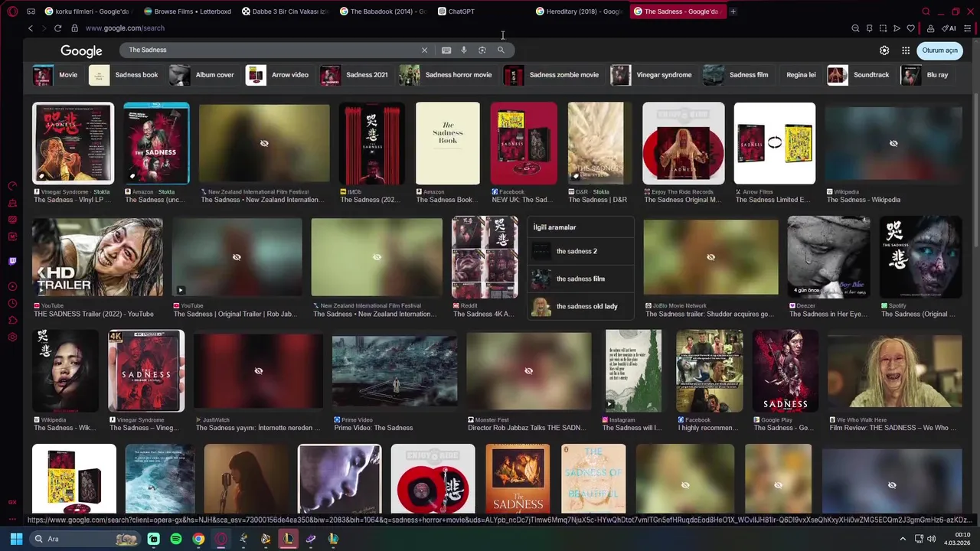The width and height of the screenshot is (980, 551).
Task: Open Google quick settings gear
Action: click(884, 51)
